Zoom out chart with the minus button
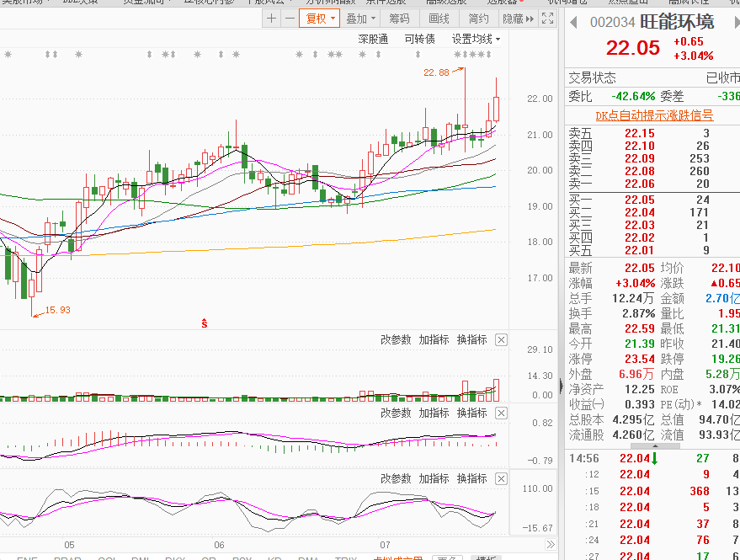740x560 pixels. pyautogui.click(x=290, y=19)
